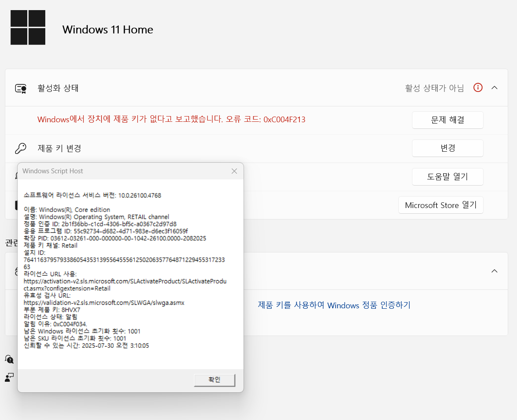Click 확인 in Windows Script Host dialog
This screenshot has width=517, height=420.
[x=215, y=380]
